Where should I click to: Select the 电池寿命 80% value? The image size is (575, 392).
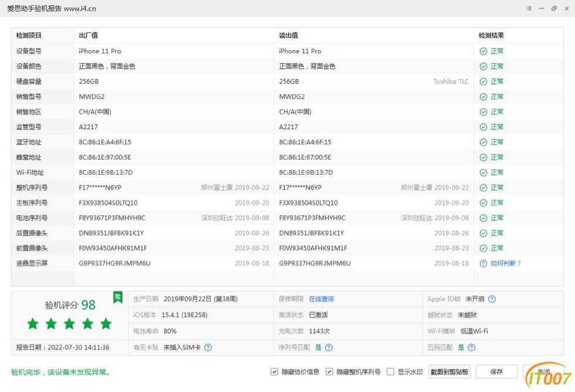click(x=170, y=331)
